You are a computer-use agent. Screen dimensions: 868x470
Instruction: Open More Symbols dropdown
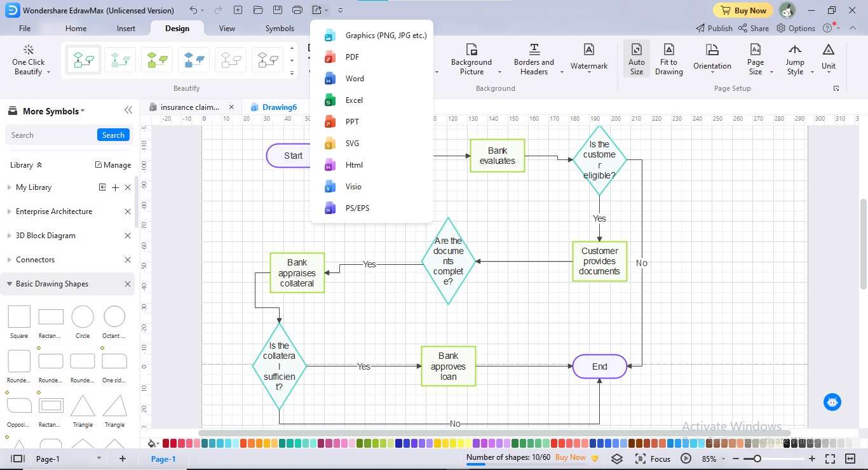[x=53, y=111]
